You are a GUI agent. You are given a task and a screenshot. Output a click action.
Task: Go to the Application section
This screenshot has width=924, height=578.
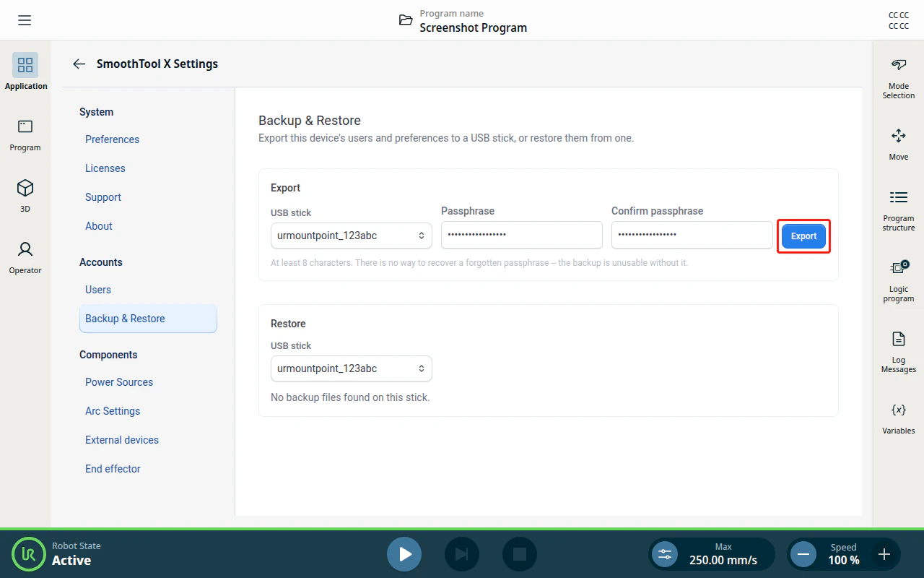pyautogui.click(x=25, y=72)
